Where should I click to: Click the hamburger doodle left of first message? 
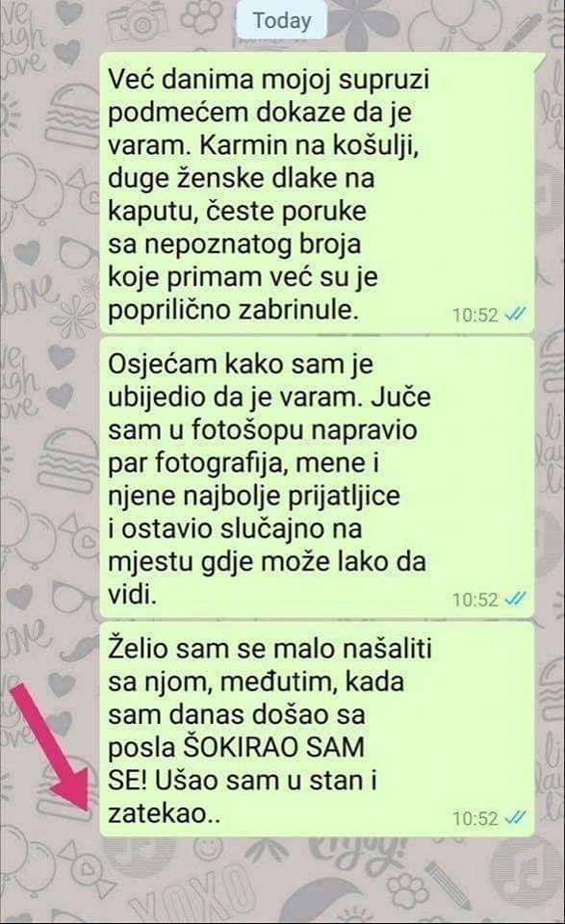(x=73, y=116)
